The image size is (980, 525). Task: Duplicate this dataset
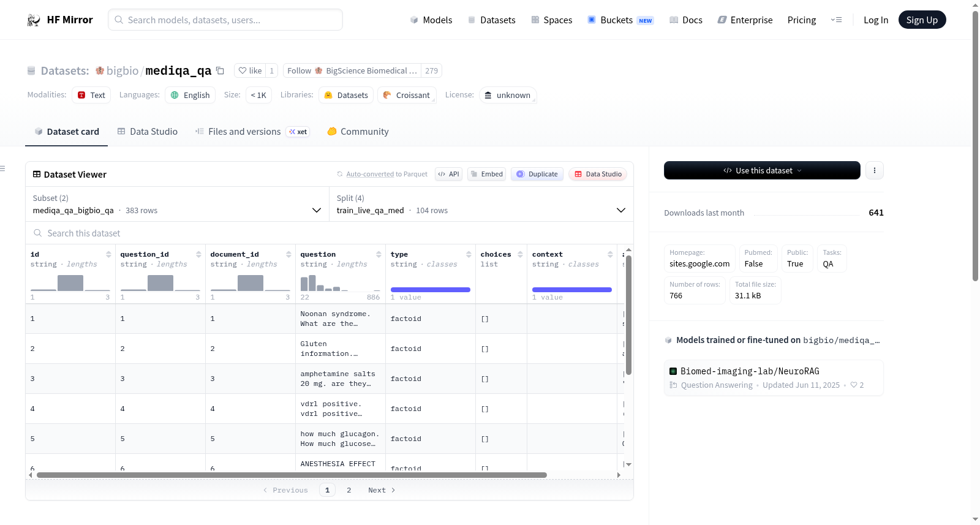click(x=537, y=174)
